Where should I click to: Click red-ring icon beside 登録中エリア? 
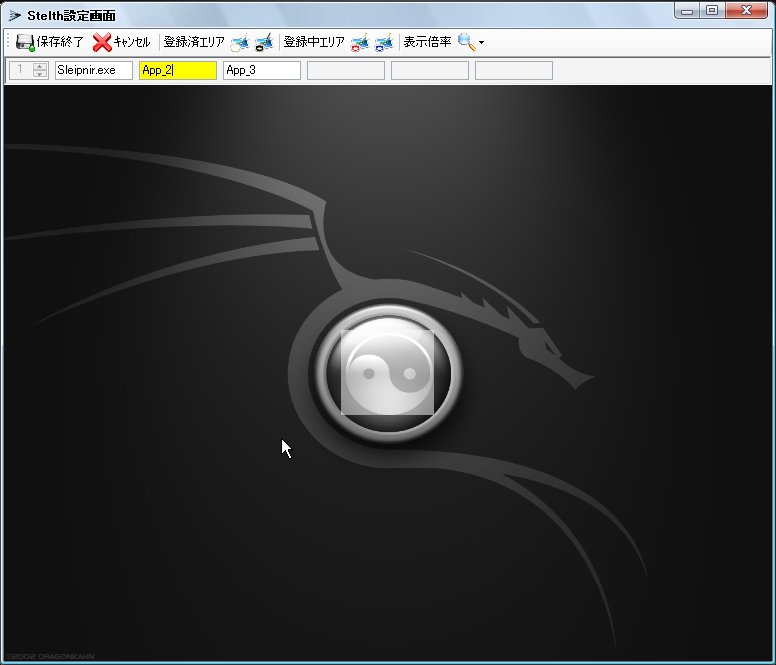360,43
